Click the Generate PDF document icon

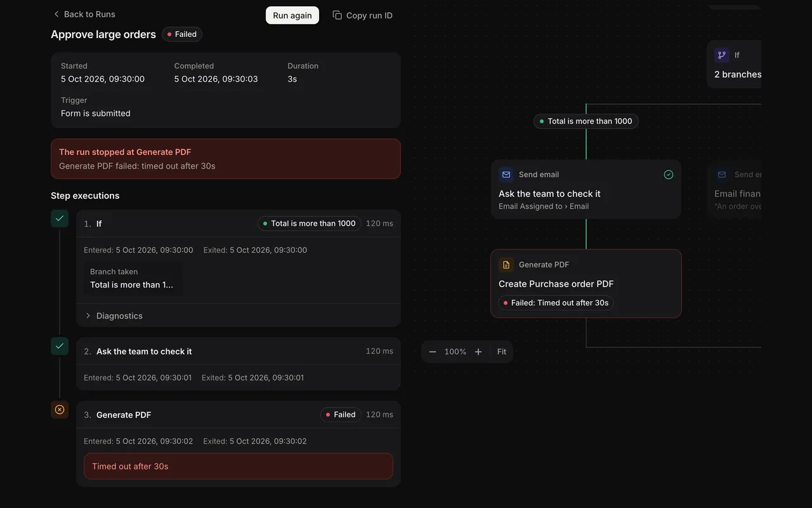click(x=506, y=265)
